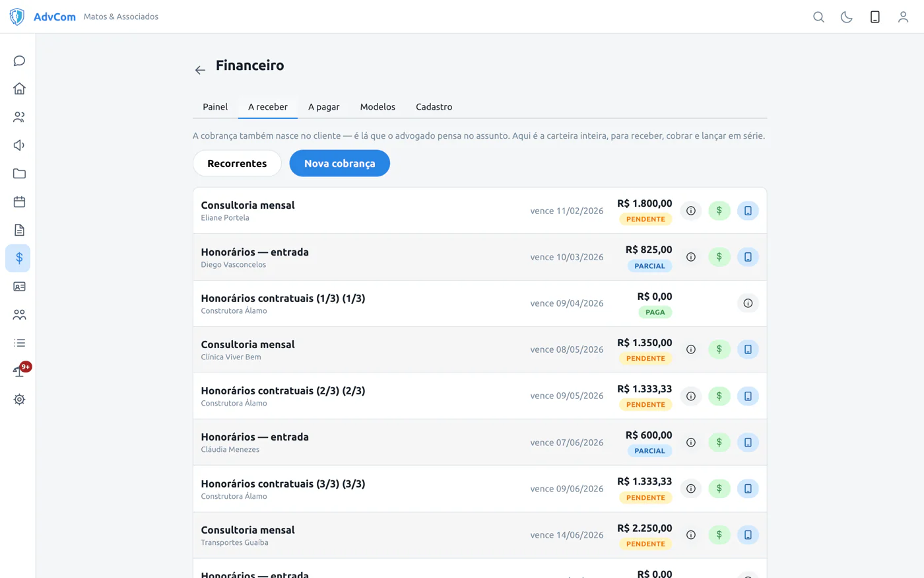Select the A receber tab
Image resolution: width=924 pixels, height=578 pixels.
pyautogui.click(x=268, y=106)
